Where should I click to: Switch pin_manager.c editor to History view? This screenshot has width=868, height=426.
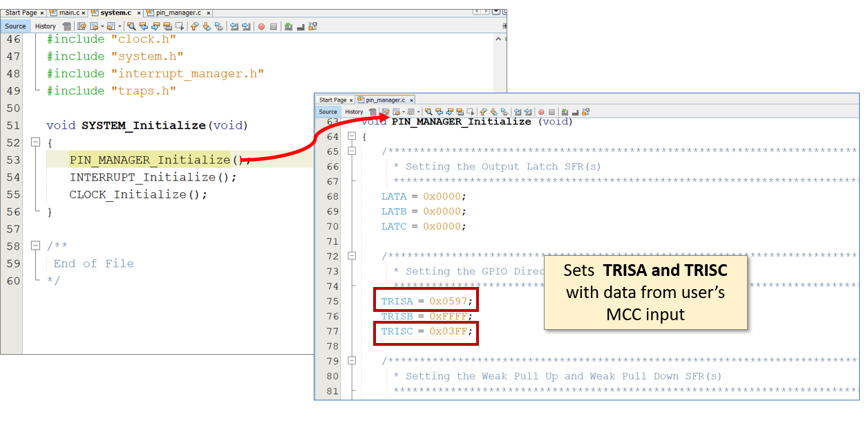(x=354, y=111)
